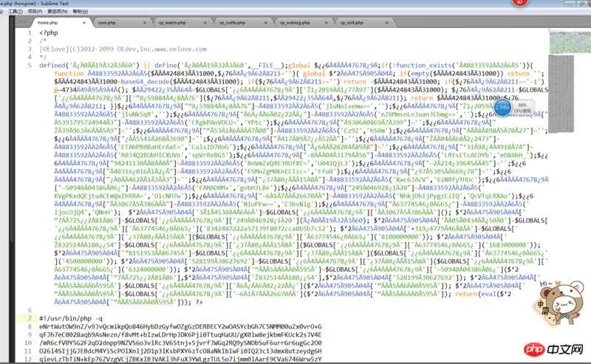Close the cp_visit.php tab

386,23
